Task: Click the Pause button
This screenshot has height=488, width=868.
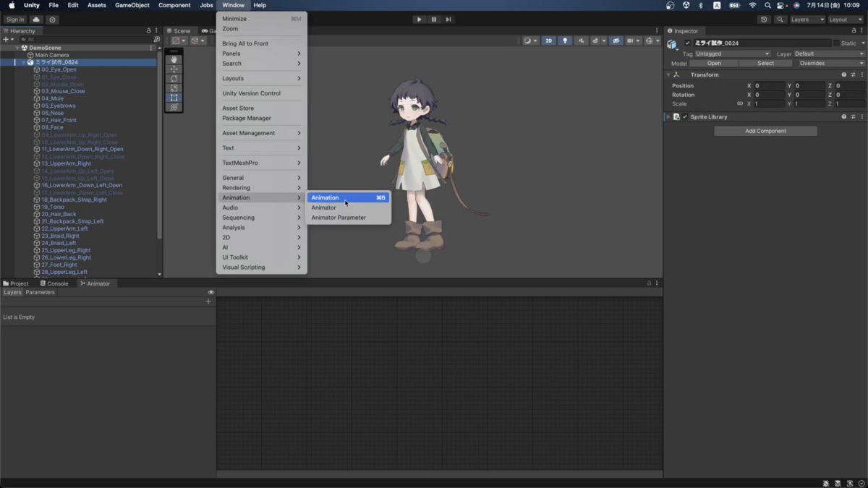Action: pos(434,20)
